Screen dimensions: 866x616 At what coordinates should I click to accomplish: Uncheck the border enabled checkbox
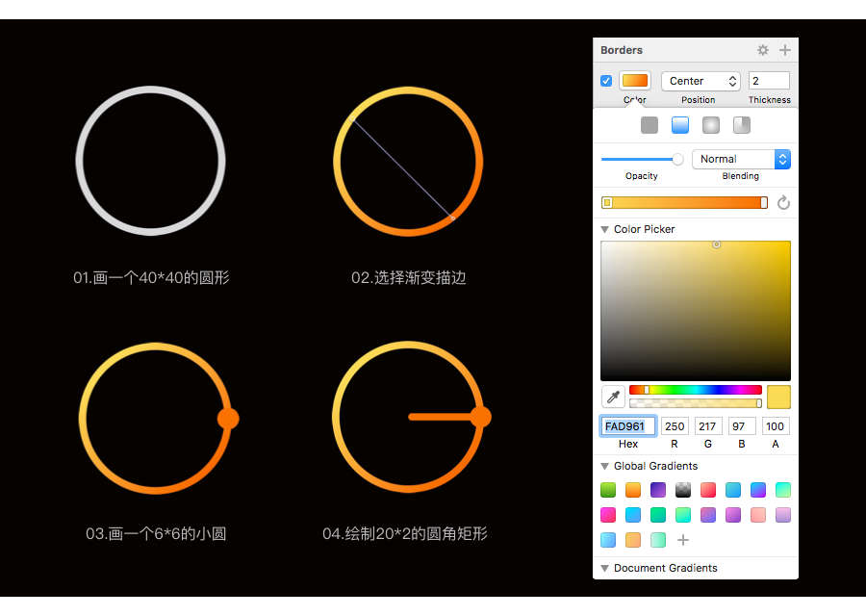pyautogui.click(x=606, y=81)
